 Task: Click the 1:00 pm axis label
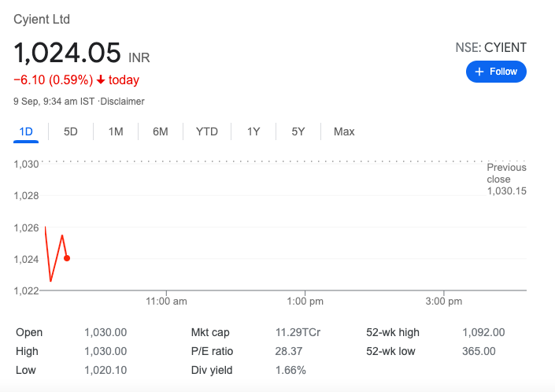tap(305, 301)
